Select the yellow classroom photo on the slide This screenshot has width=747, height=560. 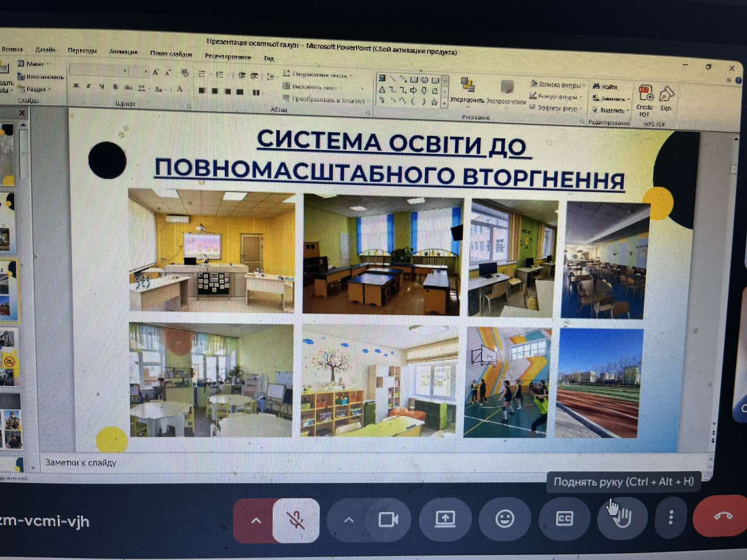click(x=212, y=250)
